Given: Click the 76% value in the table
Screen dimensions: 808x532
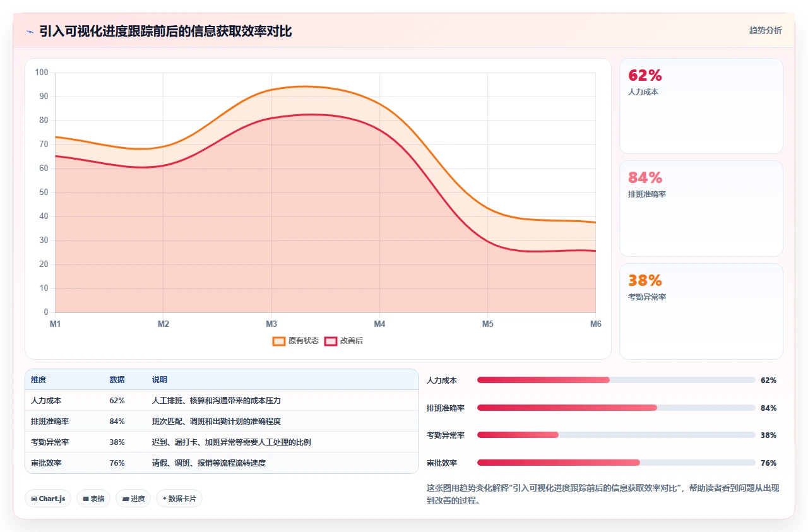Looking at the screenshot, I should click(117, 463).
